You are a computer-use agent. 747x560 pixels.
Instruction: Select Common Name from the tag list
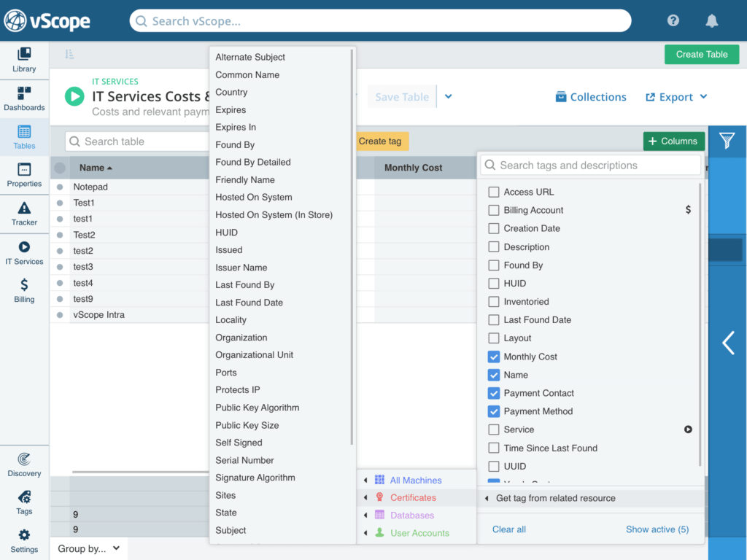click(247, 75)
